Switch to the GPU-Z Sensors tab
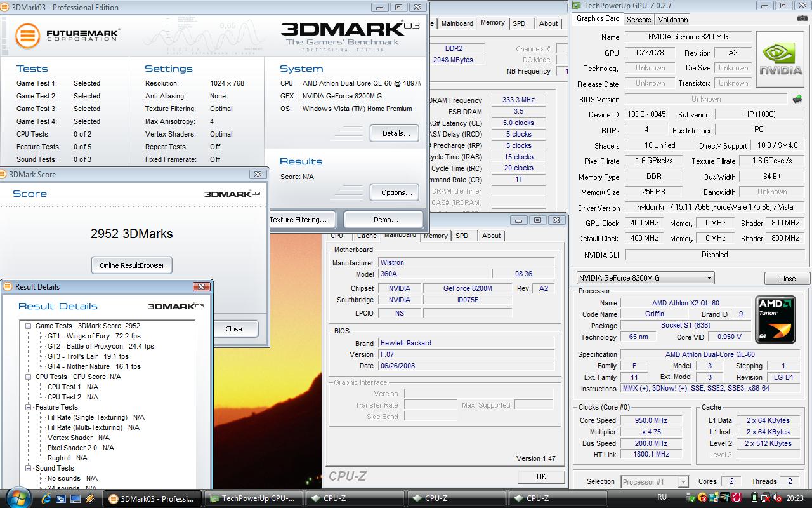This screenshot has width=812, height=508. pyautogui.click(x=639, y=20)
